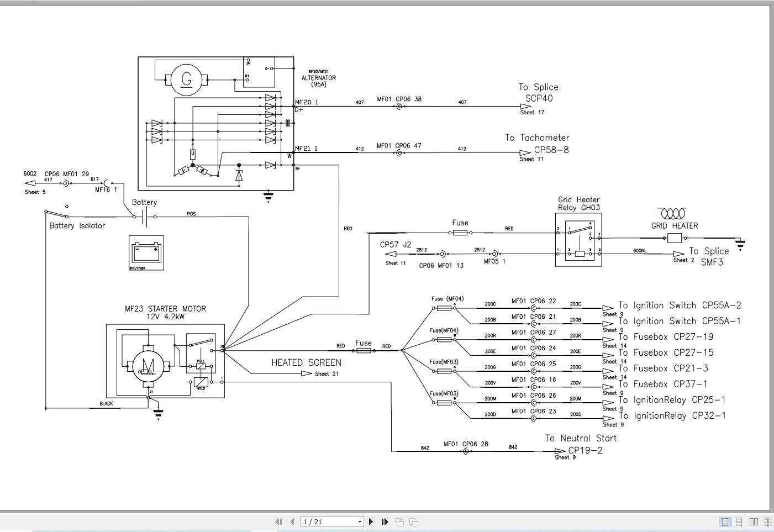The height and width of the screenshot is (532, 774).
Task: Switch to continuous page layout
Action: point(739,522)
